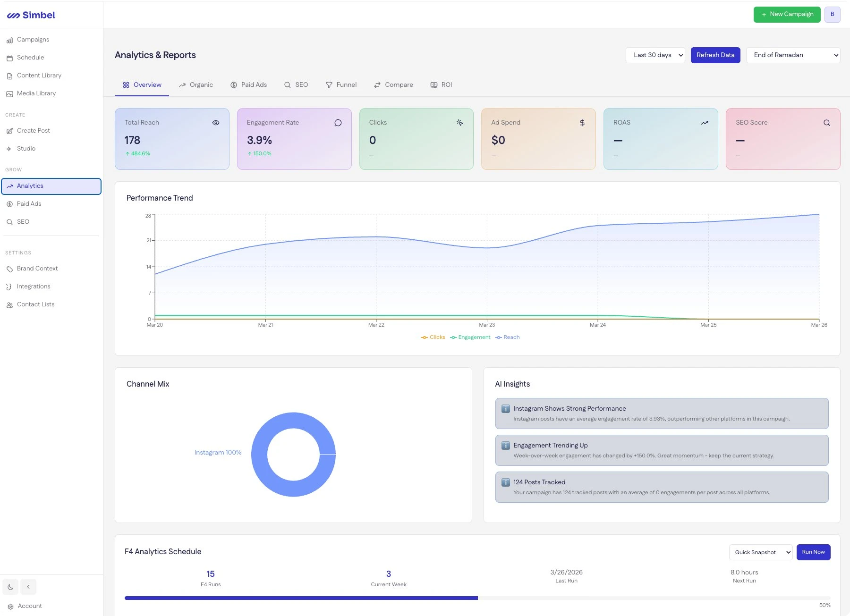Viewport: 850px width, 616px height.
Task: Open Brand Context settings
Action: click(37, 268)
